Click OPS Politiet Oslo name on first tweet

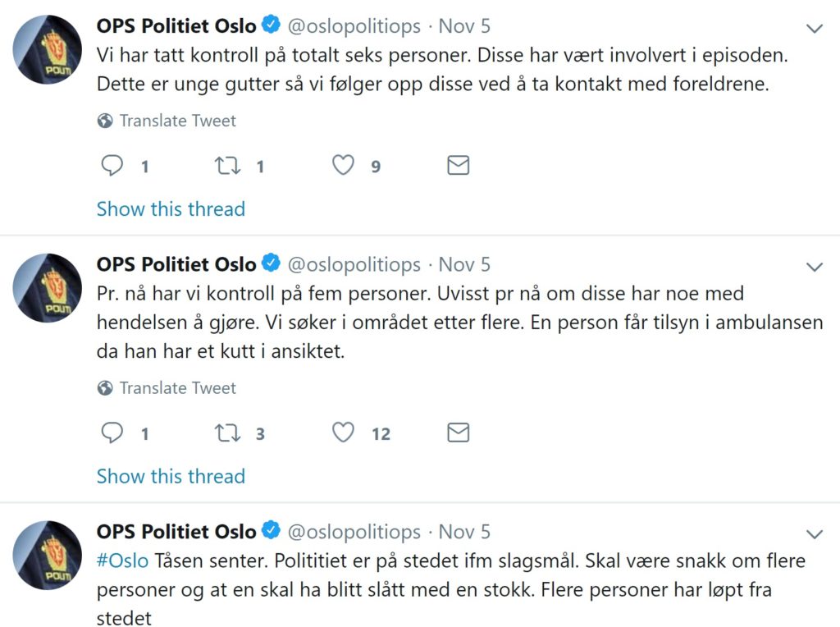point(176,25)
